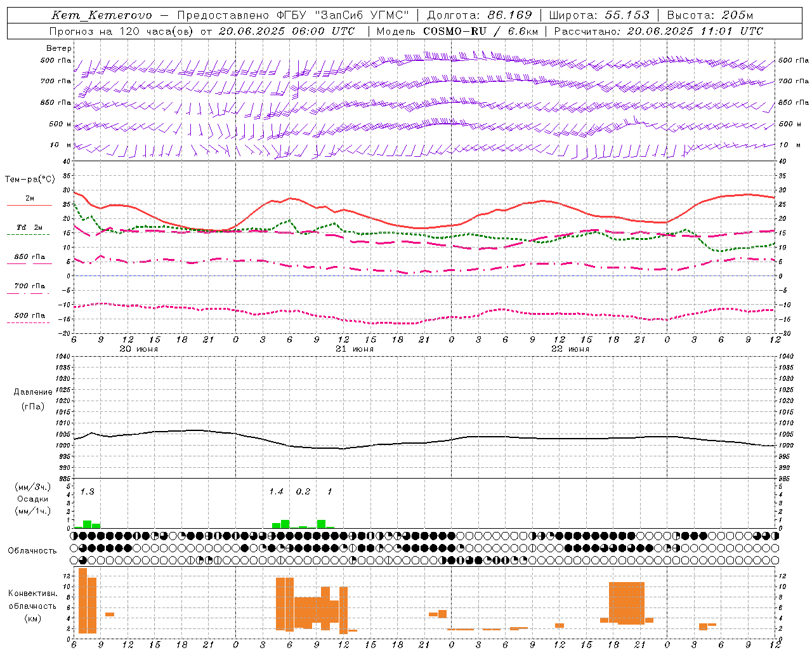
Task: Click the (мм/1ч.) precipitation unit label
Action: pos(33,511)
